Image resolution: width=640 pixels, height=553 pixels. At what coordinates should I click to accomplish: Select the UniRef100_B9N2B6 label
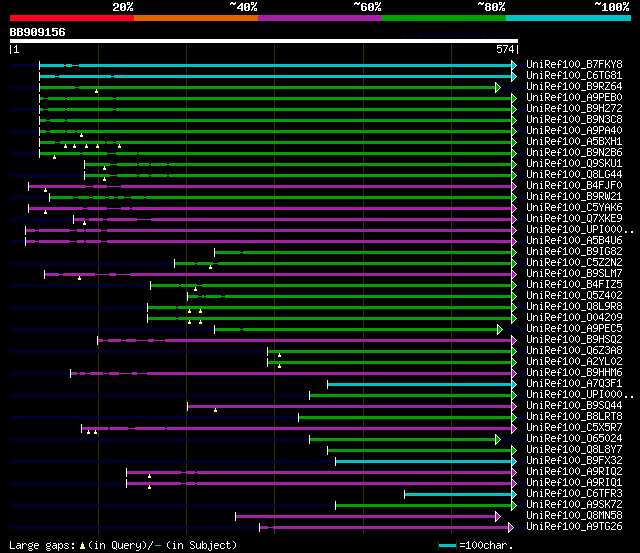point(574,153)
